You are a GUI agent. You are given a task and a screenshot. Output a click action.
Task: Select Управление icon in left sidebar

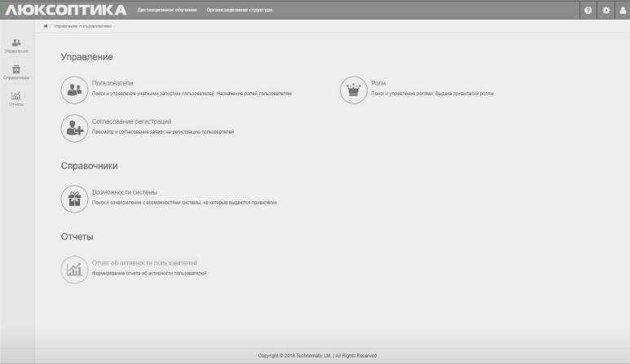click(16, 42)
